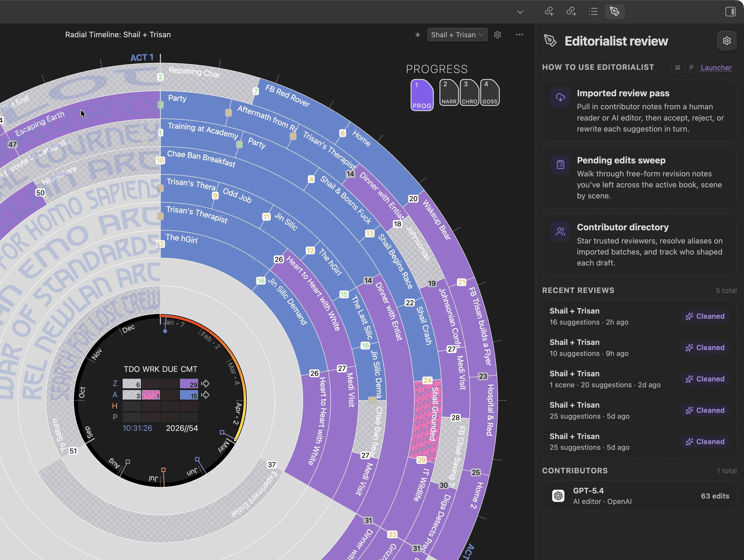Switch to progress tab 3 CHRO
Viewport: 744px width, 560px height.
[469, 93]
